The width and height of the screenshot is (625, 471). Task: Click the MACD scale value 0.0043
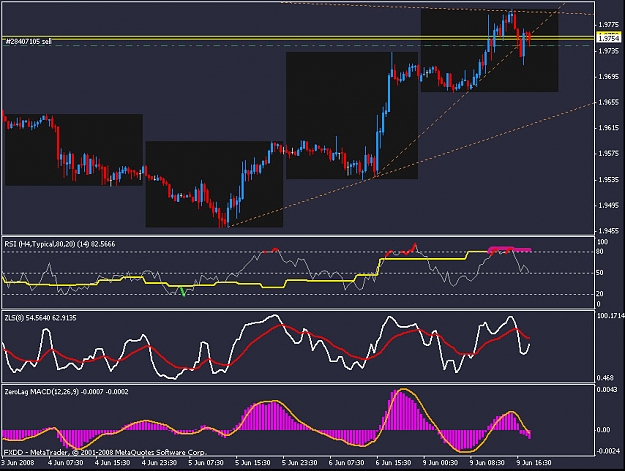point(608,389)
